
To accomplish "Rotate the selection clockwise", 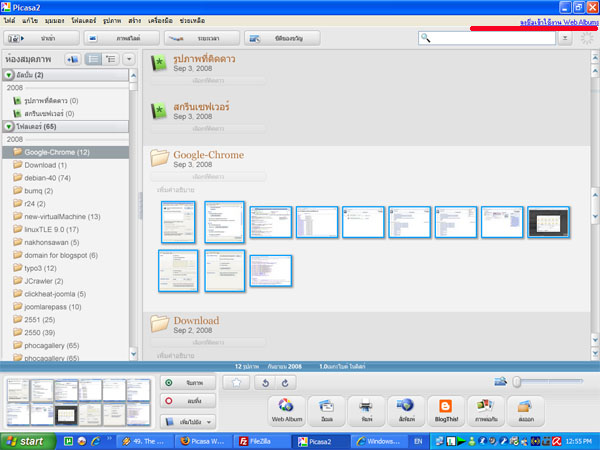I will (x=285, y=383).
